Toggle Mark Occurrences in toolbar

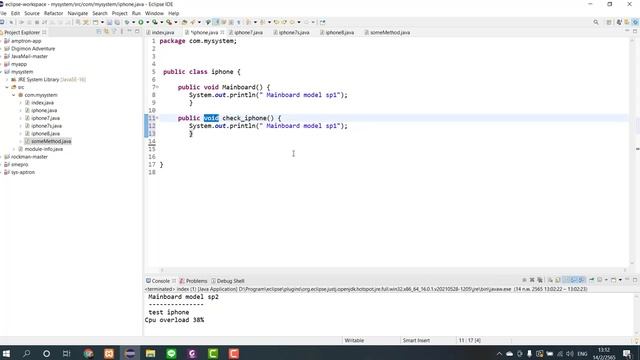(x=216, y=22)
